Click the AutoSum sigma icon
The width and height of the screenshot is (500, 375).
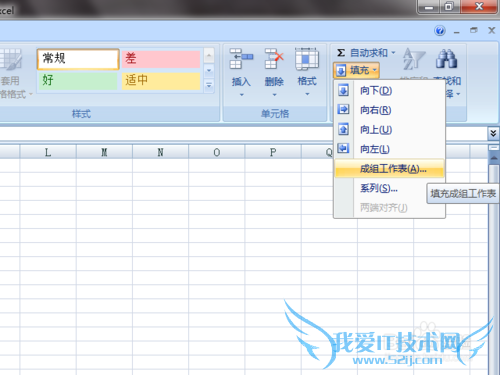click(341, 53)
